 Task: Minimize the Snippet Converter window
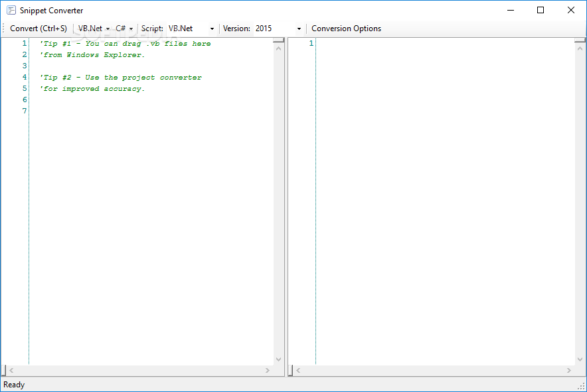511,10
